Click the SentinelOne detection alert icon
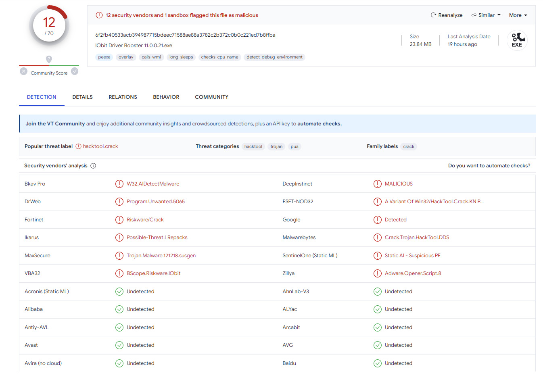Screen dimensions: 543x392 [378, 256]
